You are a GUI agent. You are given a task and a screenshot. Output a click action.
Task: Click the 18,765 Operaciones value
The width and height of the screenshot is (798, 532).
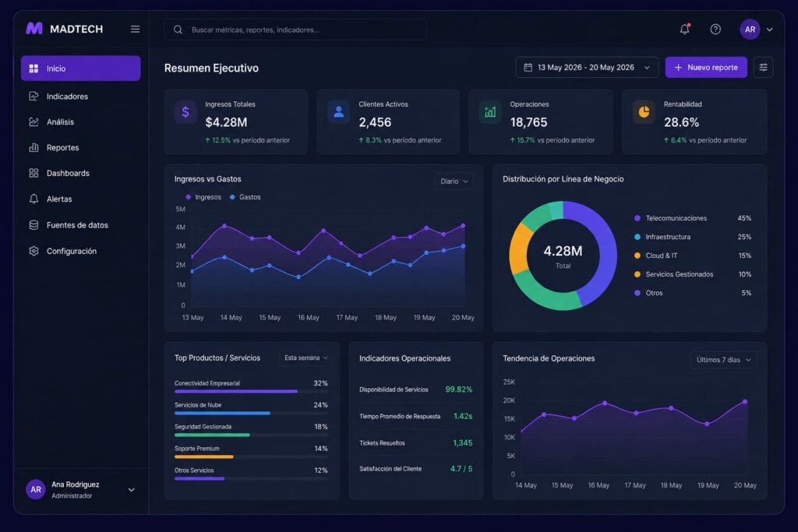pyautogui.click(x=529, y=122)
